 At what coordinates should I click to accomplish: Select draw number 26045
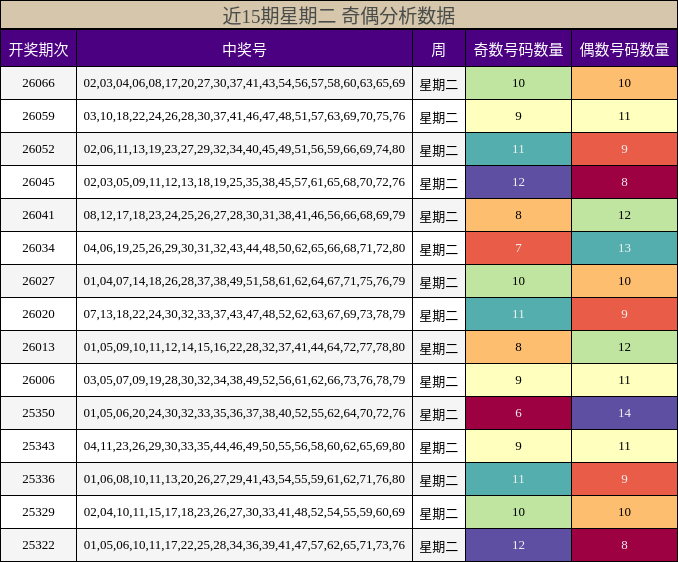tap(38, 182)
